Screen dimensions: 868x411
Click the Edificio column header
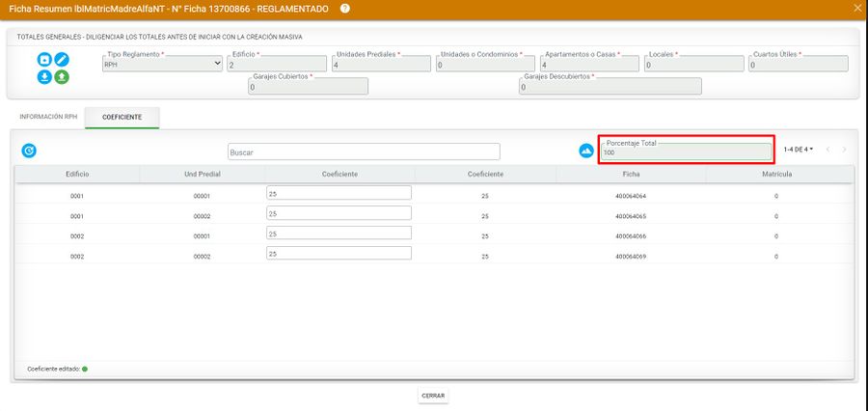77,174
